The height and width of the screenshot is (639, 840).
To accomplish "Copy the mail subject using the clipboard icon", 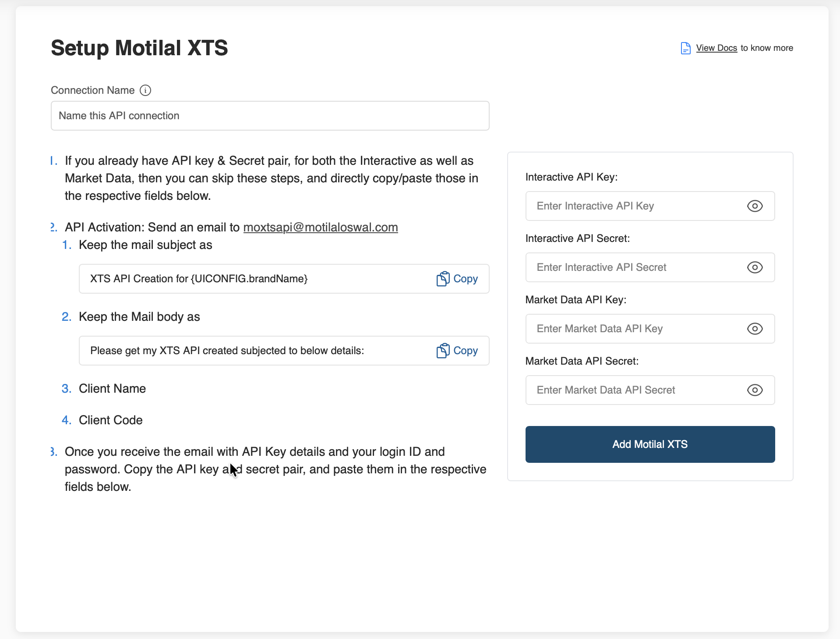I will (443, 279).
